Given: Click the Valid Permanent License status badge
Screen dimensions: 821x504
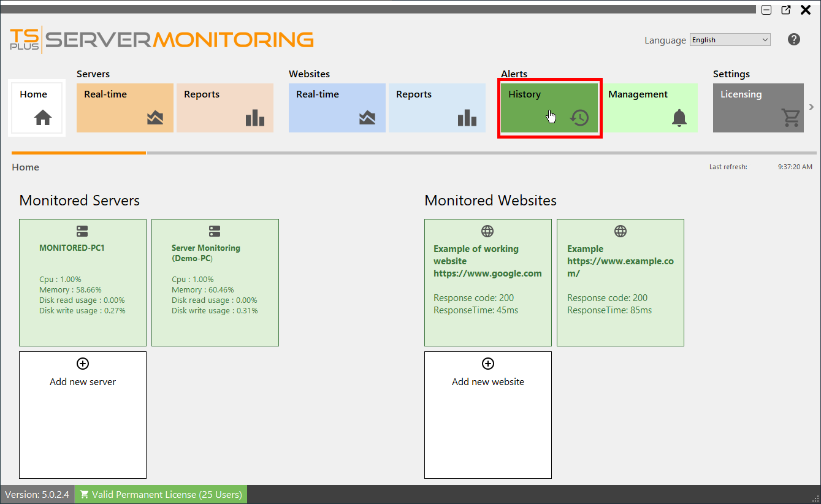Looking at the screenshot, I should coord(160,494).
